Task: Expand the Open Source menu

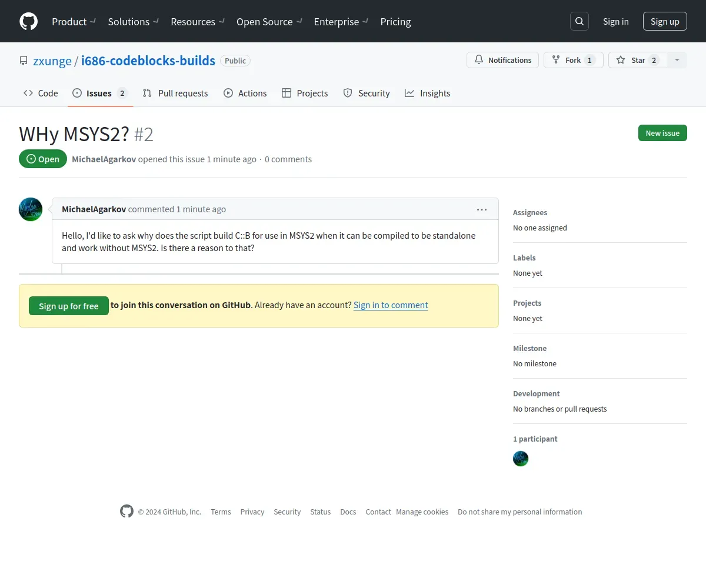Action: pyautogui.click(x=269, y=21)
